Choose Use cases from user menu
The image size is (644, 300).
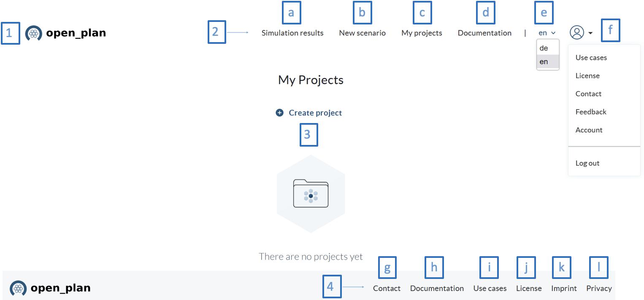[x=591, y=58]
